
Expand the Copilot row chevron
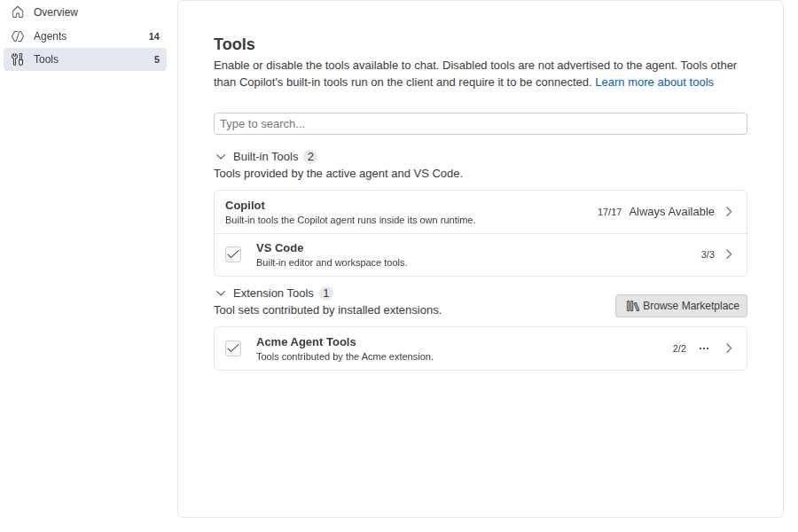729,212
